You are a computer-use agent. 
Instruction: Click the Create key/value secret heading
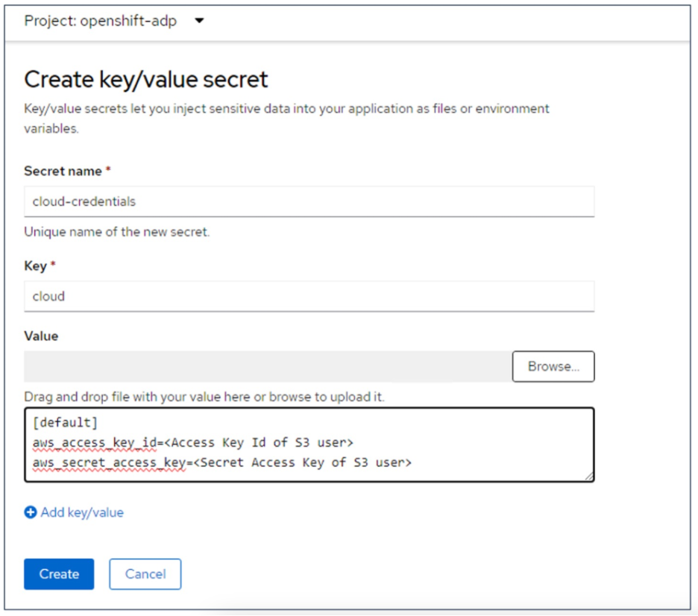(x=146, y=79)
